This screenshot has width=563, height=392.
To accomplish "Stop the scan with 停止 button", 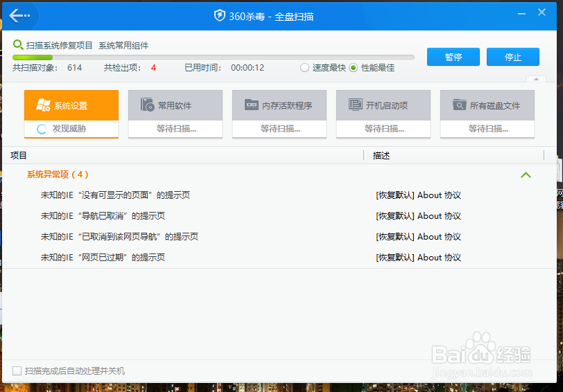I will click(x=513, y=57).
